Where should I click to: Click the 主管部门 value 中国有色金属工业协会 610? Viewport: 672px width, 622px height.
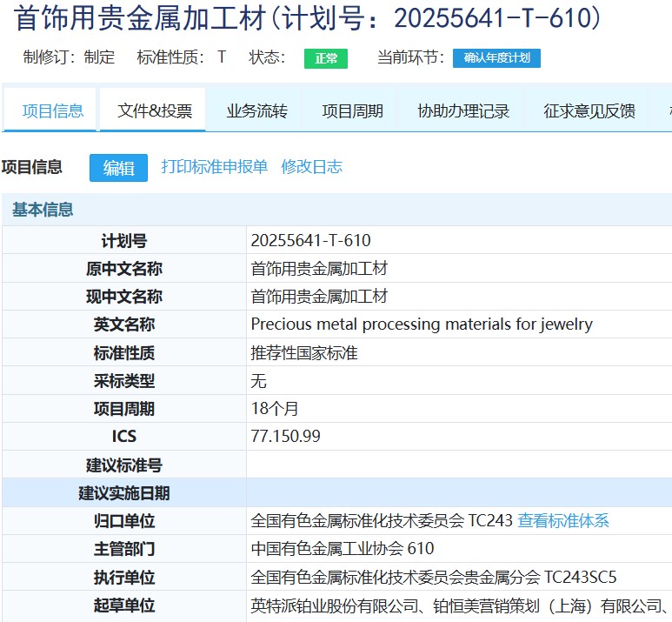[x=343, y=549]
